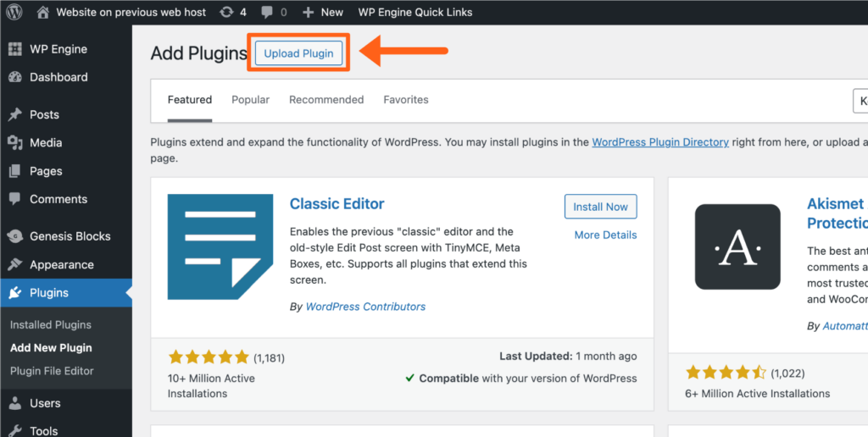This screenshot has height=437, width=868.
Task: Switch to the Recommended tab
Action: (326, 100)
